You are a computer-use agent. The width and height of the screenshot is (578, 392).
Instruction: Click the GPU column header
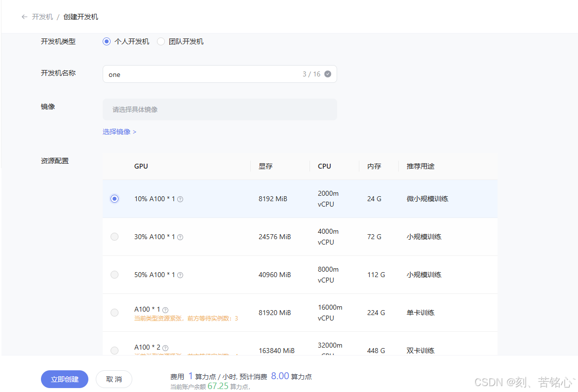[x=141, y=166]
